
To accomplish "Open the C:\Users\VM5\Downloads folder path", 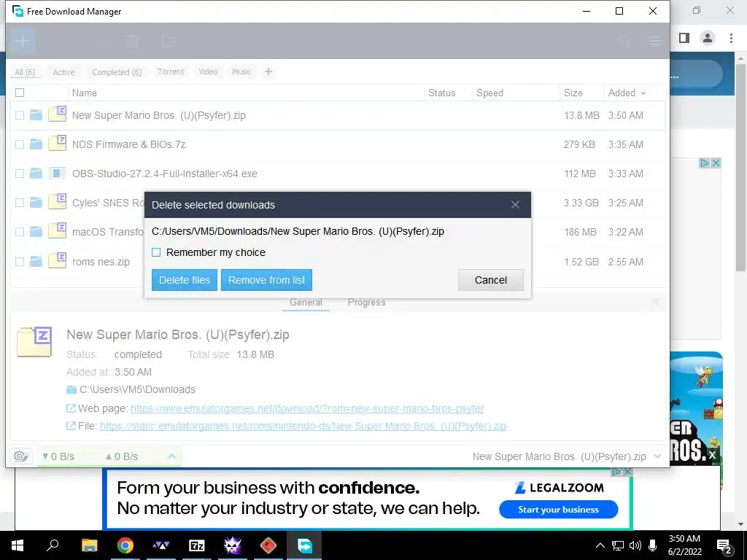I will pyautogui.click(x=137, y=389).
